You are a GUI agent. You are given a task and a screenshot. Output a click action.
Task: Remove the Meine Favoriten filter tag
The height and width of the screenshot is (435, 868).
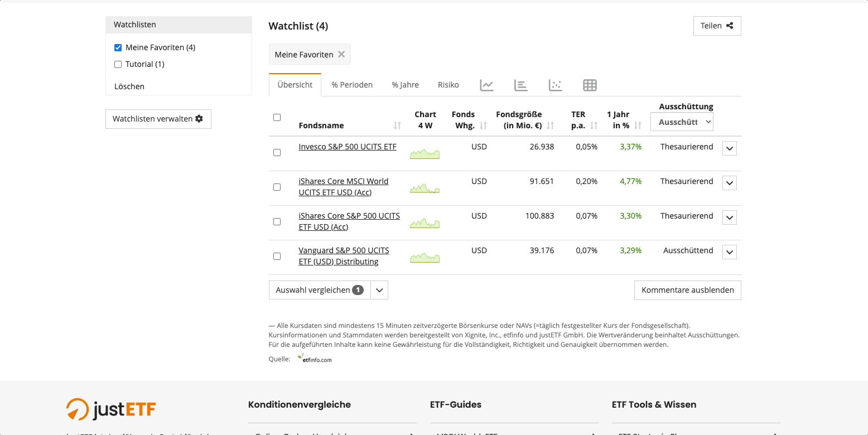341,54
